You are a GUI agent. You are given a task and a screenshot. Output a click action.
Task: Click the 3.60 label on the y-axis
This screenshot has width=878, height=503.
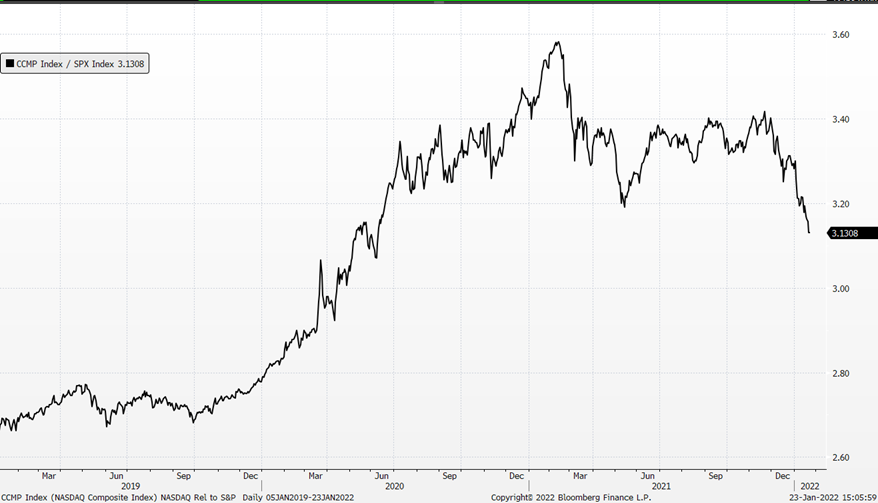click(840, 35)
